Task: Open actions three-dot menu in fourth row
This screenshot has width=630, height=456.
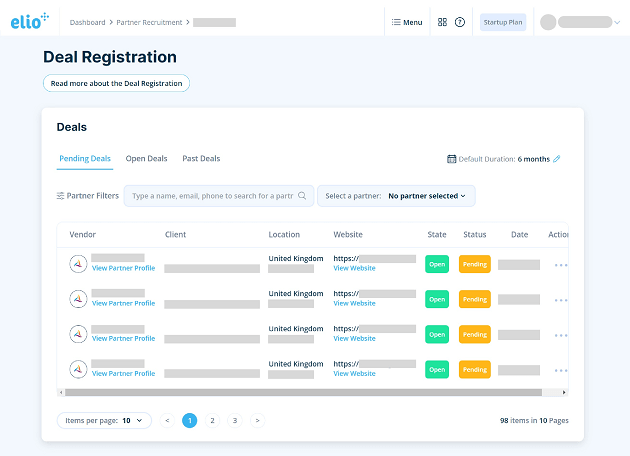Action: coord(561,370)
